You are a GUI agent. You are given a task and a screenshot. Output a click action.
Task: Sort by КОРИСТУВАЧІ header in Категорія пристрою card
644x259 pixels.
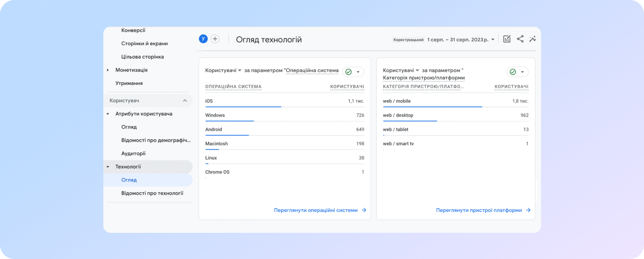[511, 87]
